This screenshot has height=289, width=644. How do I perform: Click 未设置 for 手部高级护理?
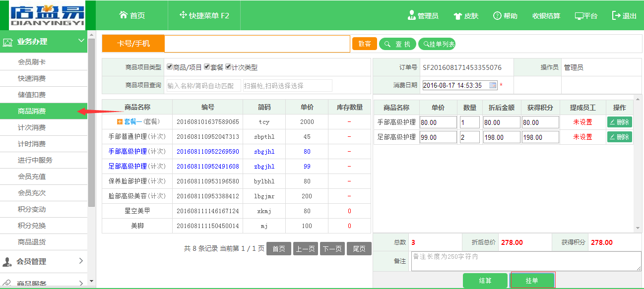point(583,122)
